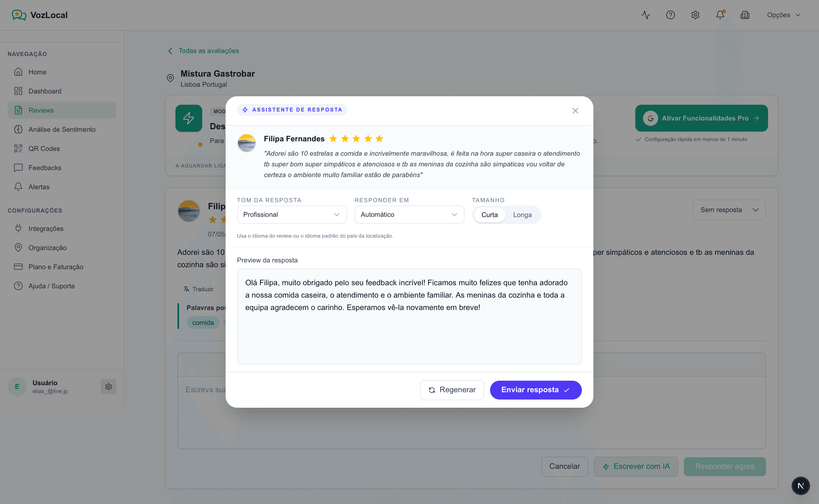Screen dimensions: 819x504
Task: Click the location pin by Mistura Gastrobar
Action: coord(170,78)
